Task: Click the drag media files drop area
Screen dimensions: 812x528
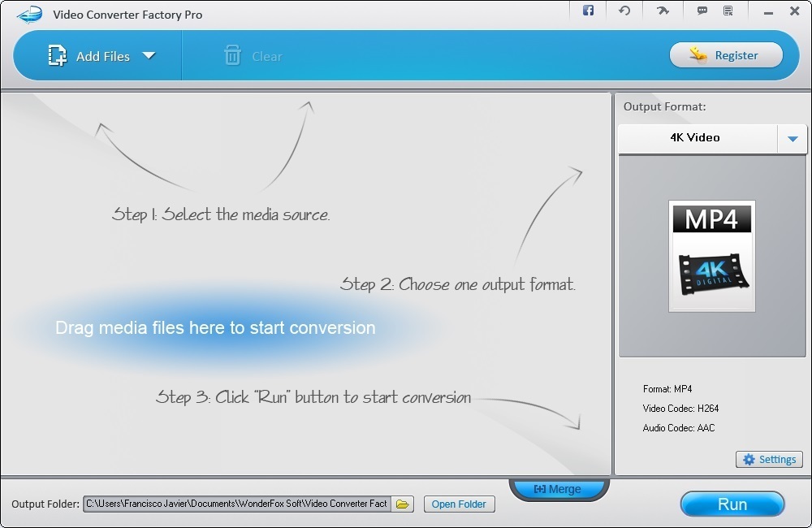Action: (x=214, y=327)
